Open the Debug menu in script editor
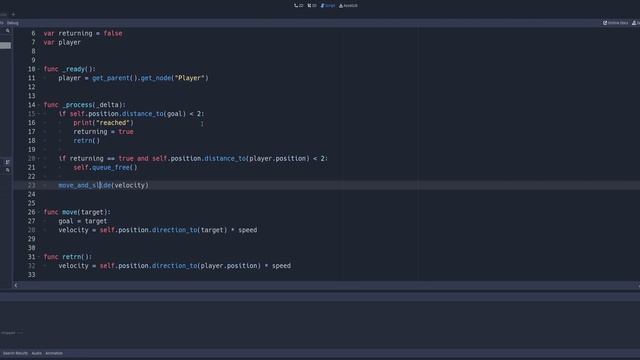Viewport: 640px width, 360px height. pos(13,23)
